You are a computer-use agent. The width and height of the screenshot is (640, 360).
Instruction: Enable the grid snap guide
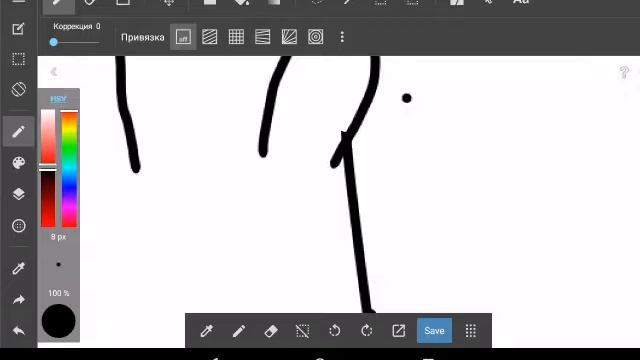coord(236,37)
